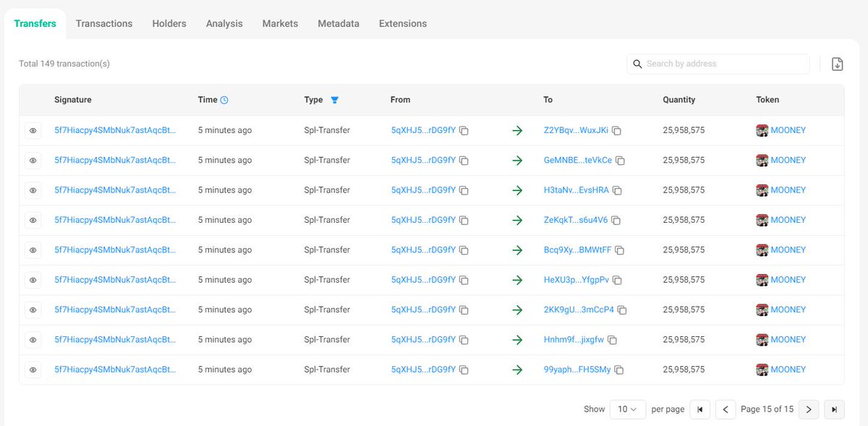This screenshot has height=426, width=868.
Task: Go to next page button
Action: pos(809,409)
